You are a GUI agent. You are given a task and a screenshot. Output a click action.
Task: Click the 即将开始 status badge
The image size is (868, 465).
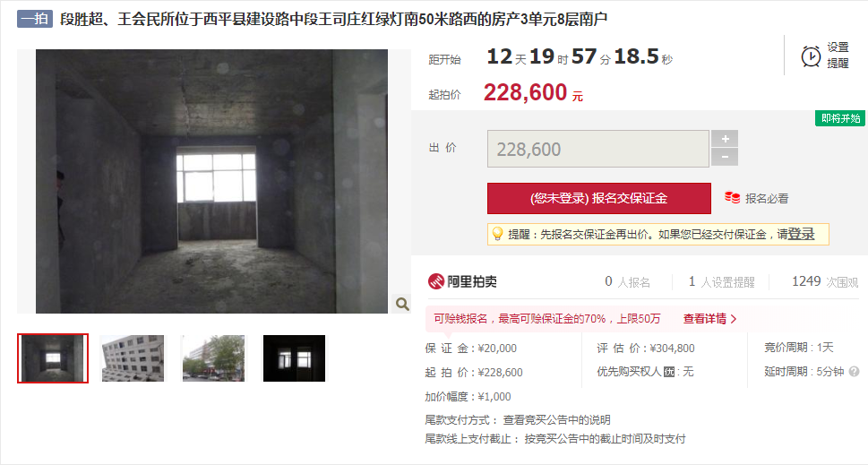point(839,118)
